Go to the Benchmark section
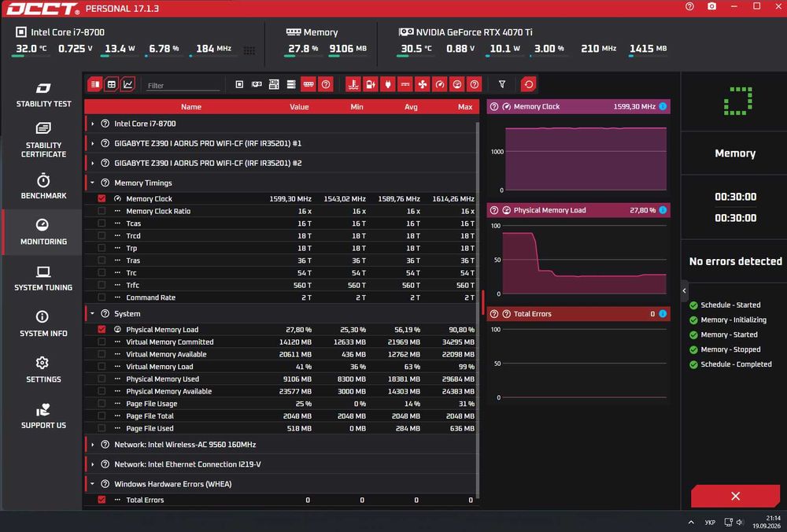The image size is (787, 532). [x=43, y=187]
